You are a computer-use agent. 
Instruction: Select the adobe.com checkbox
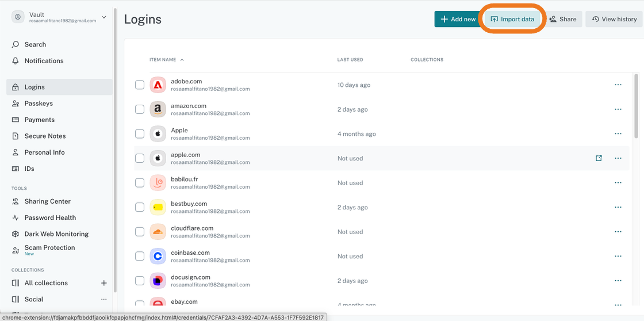[140, 85]
